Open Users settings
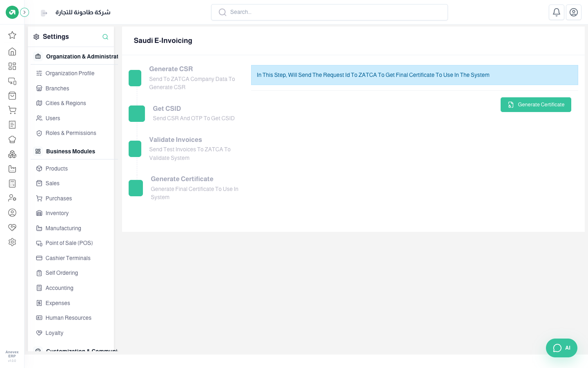 click(53, 118)
